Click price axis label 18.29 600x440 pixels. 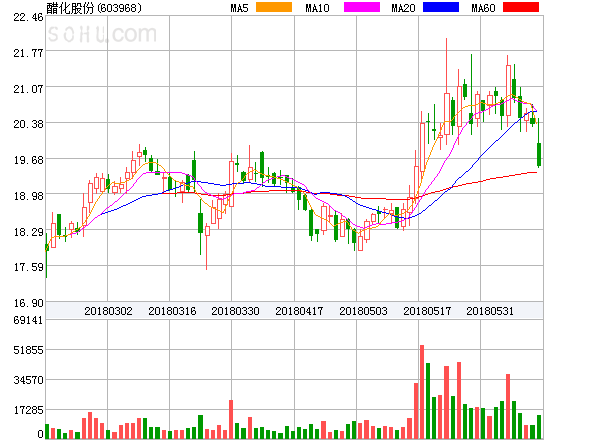click(28, 232)
